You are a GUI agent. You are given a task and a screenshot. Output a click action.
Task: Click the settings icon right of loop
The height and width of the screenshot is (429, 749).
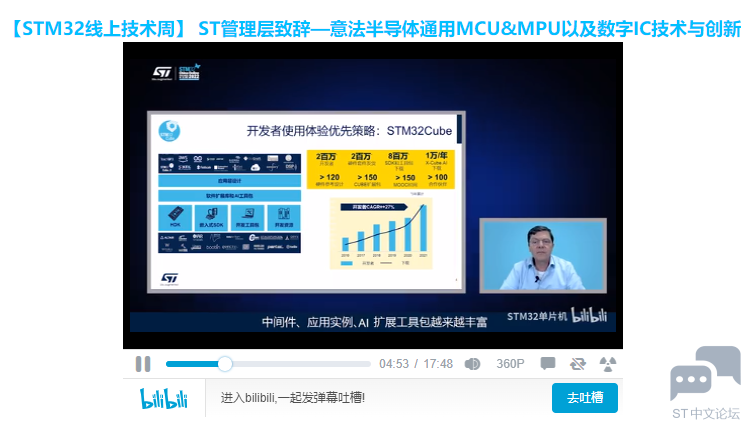pyautogui.click(x=608, y=364)
